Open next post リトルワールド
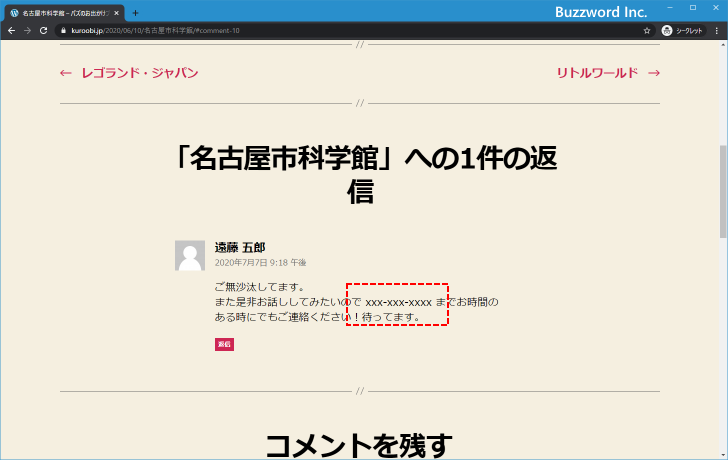 tap(608, 73)
